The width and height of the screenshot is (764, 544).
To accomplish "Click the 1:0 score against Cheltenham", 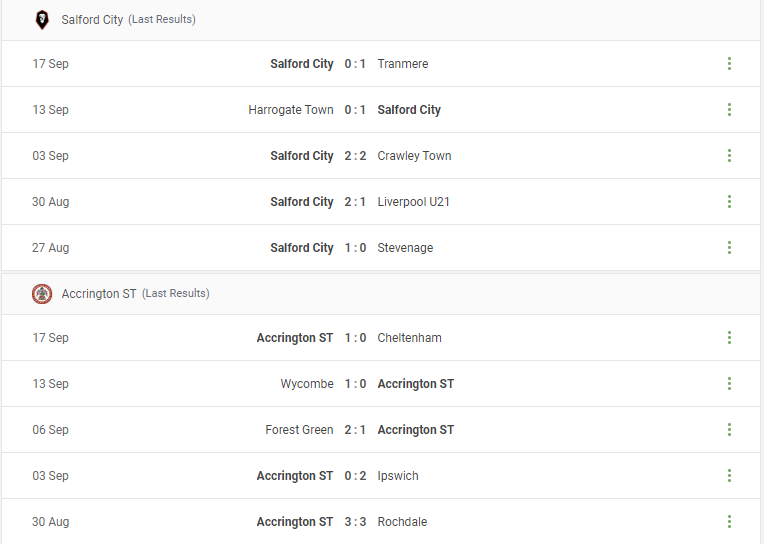I will coord(355,338).
